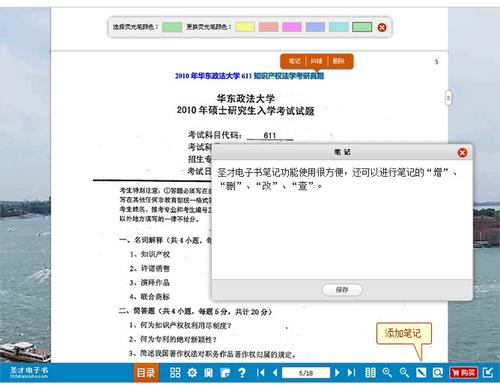Choose 纠错 in the orange popup menu

pyautogui.click(x=316, y=61)
